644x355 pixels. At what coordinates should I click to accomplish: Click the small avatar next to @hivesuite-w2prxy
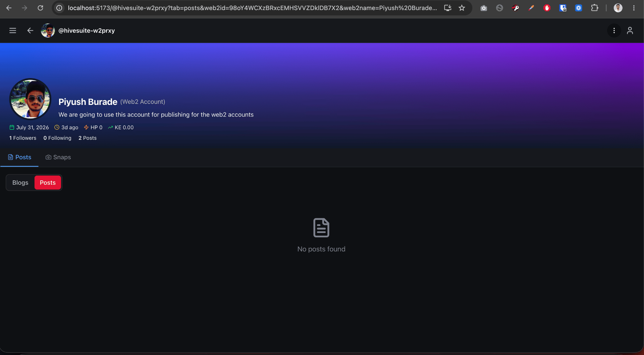pos(48,31)
